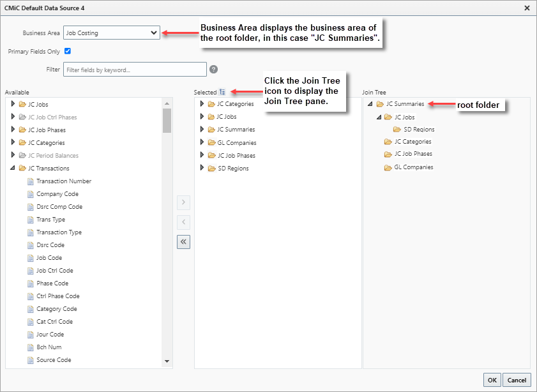Click the Trans Type field icon

pos(31,220)
